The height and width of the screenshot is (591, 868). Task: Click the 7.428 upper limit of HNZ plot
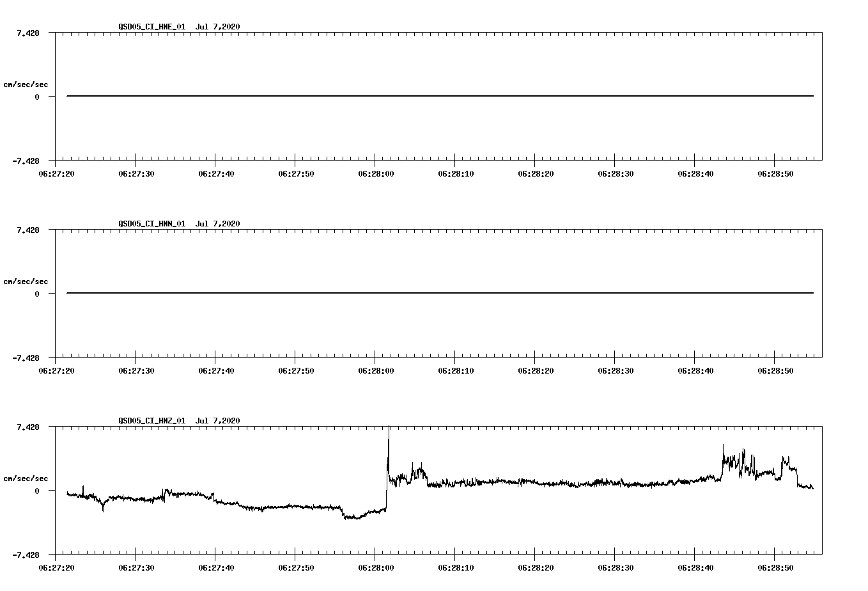(28, 427)
